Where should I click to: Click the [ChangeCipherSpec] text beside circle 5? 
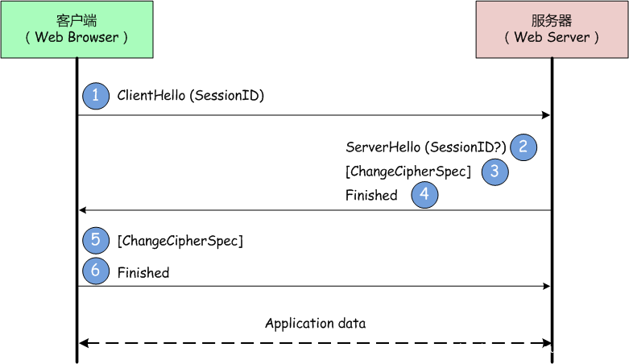180,240
